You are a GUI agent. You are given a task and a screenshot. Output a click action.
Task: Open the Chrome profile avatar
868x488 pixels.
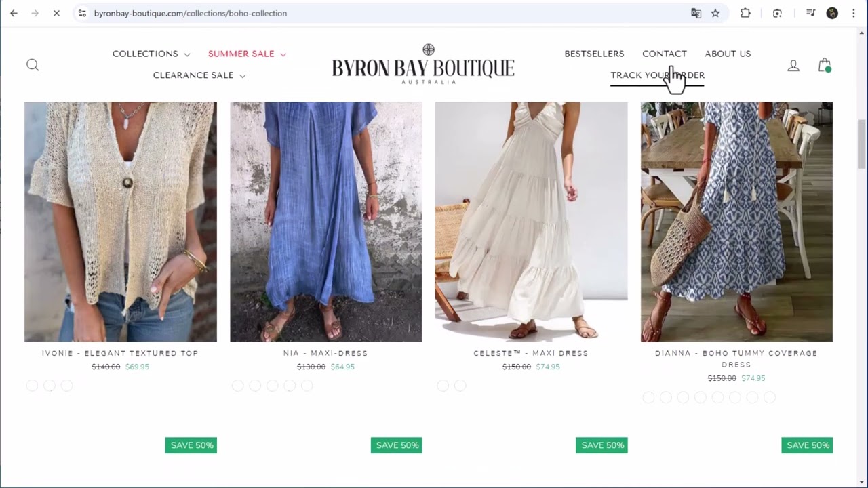tap(832, 13)
